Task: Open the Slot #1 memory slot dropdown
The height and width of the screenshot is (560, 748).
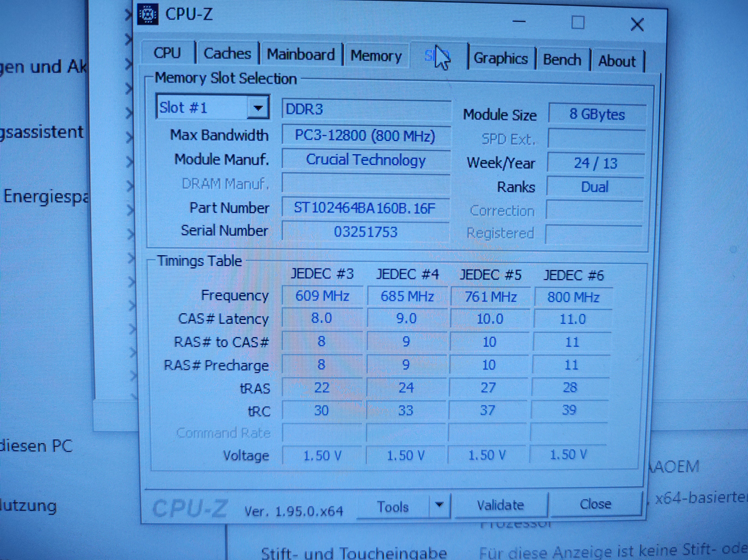Action: tap(258, 108)
